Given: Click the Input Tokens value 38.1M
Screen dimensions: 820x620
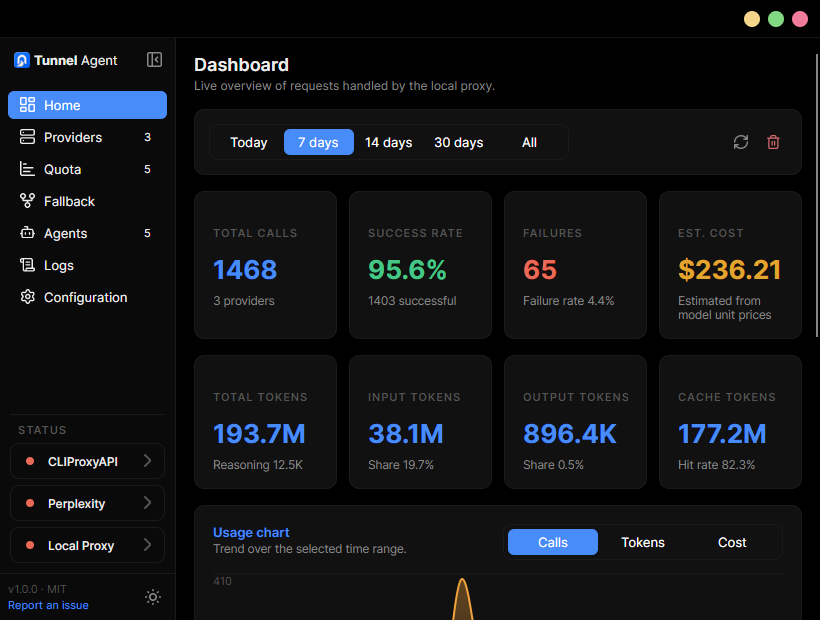Looking at the screenshot, I should point(405,434).
